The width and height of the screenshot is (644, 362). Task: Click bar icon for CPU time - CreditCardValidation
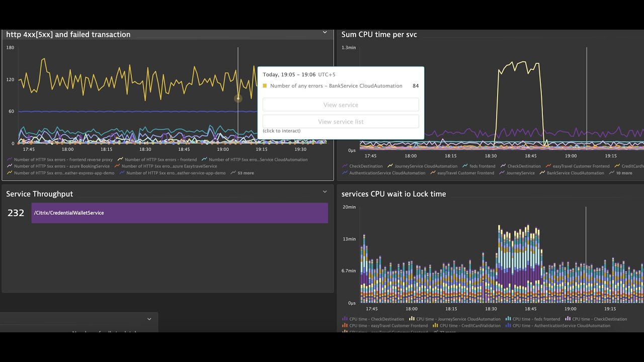(436, 326)
